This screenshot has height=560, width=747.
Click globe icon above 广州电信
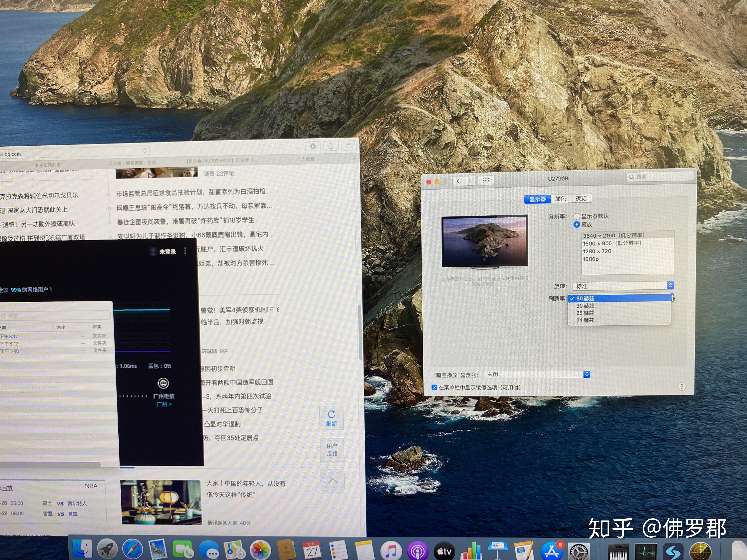pyautogui.click(x=163, y=383)
